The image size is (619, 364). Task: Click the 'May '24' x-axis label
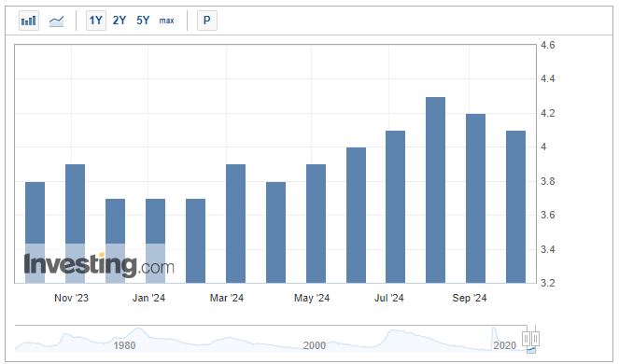(312, 298)
